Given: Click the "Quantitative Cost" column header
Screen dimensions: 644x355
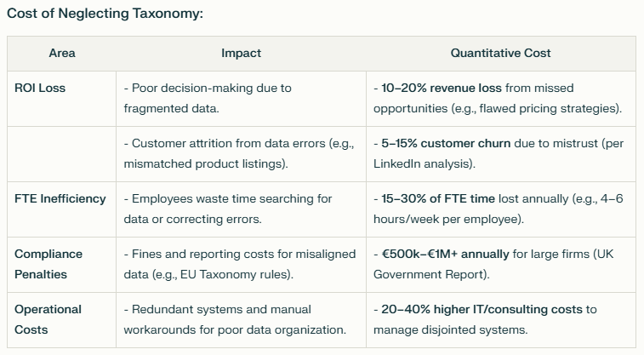Looking at the screenshot, I should (x=500, y=53).
